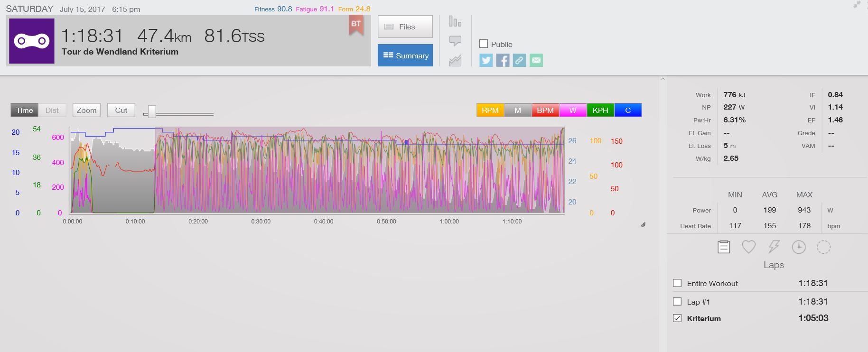Image resolution: width=868 pixels, height=352 pixels.
Task: Click the workout title Tour de Wendland Kriterium
Action: click(x=120, y=52)
